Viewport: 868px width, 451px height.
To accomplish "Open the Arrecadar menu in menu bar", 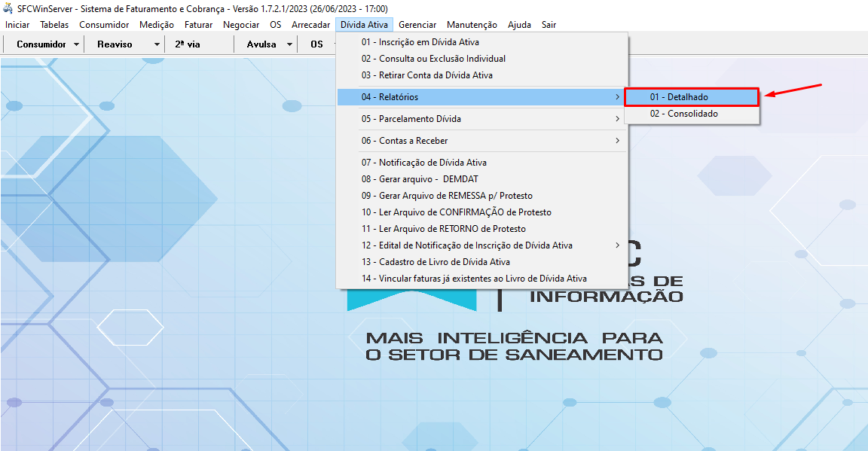I will click(310, 25).
